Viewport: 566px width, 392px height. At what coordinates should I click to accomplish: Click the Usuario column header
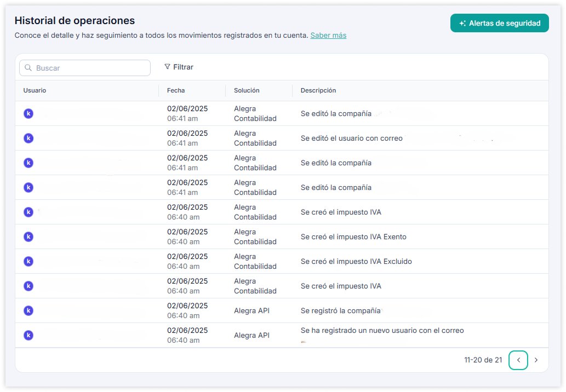tap(35, 90)
